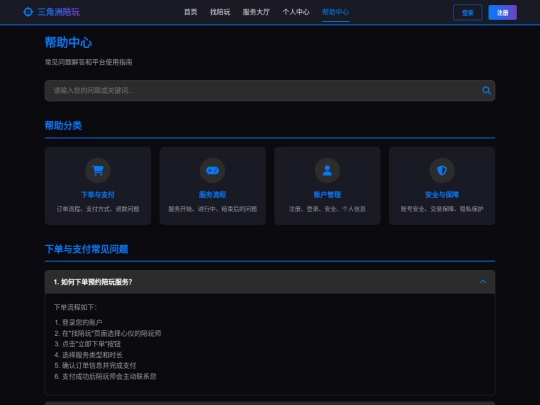540x405 pixels.
Task: Click the description 订单流程、支付方式、退款问题
Action: [x=98, y=209]
